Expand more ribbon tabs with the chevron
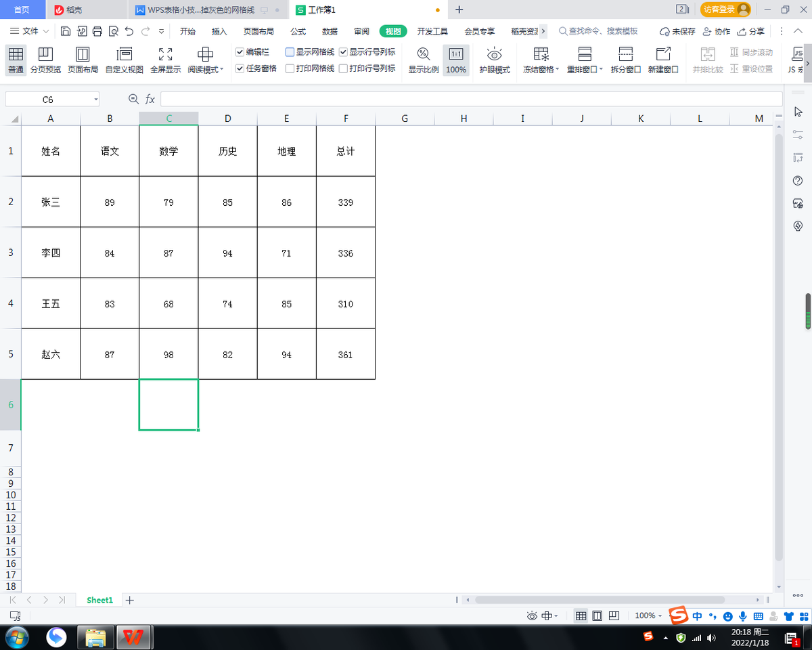This screenshot has height=650, width=812. 543,31
